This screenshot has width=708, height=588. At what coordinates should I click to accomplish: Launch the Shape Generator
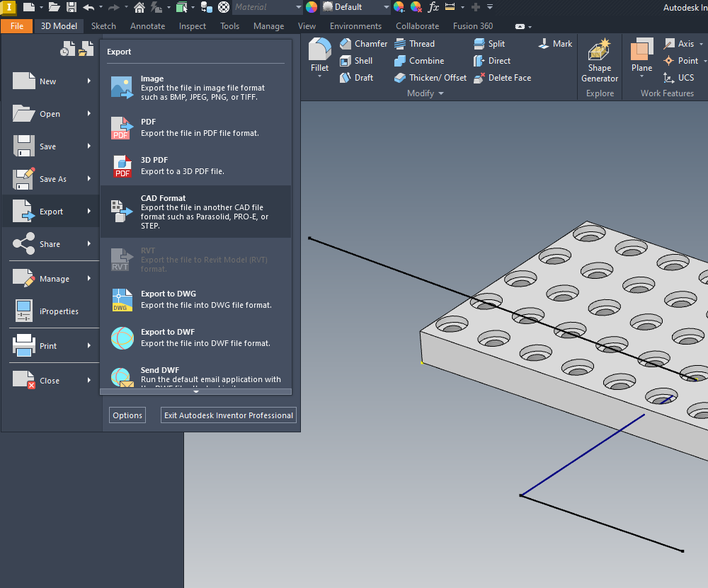pos(600,60)
